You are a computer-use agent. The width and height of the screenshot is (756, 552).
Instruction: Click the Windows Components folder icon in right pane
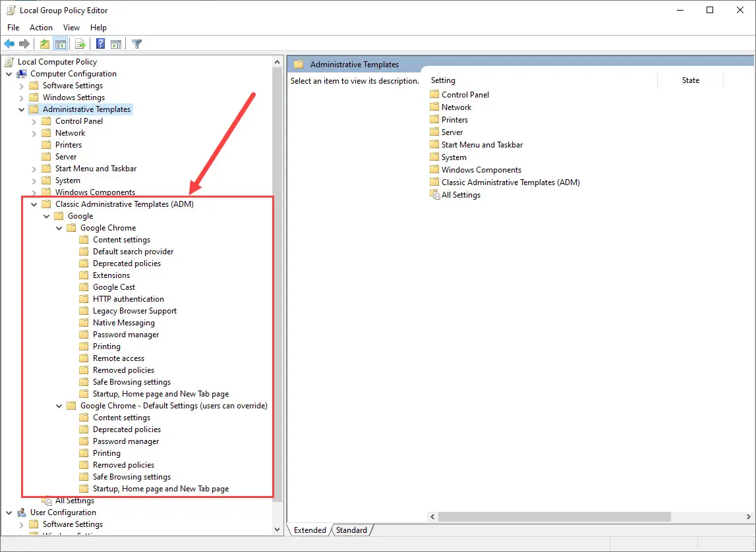434,169
